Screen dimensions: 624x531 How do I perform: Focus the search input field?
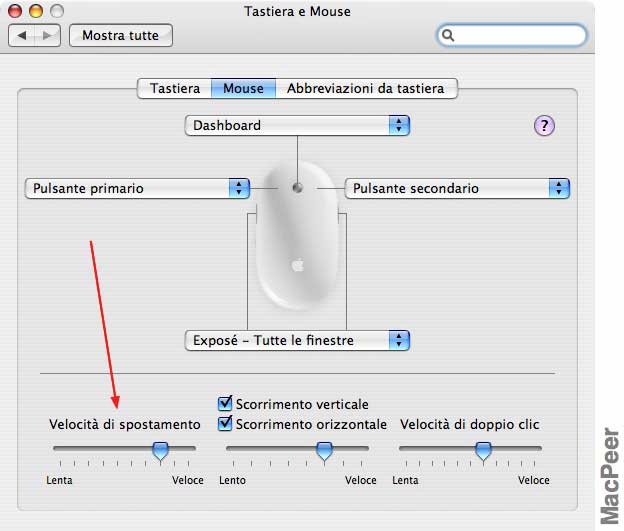pyautogui.click(x=512, y=35)
